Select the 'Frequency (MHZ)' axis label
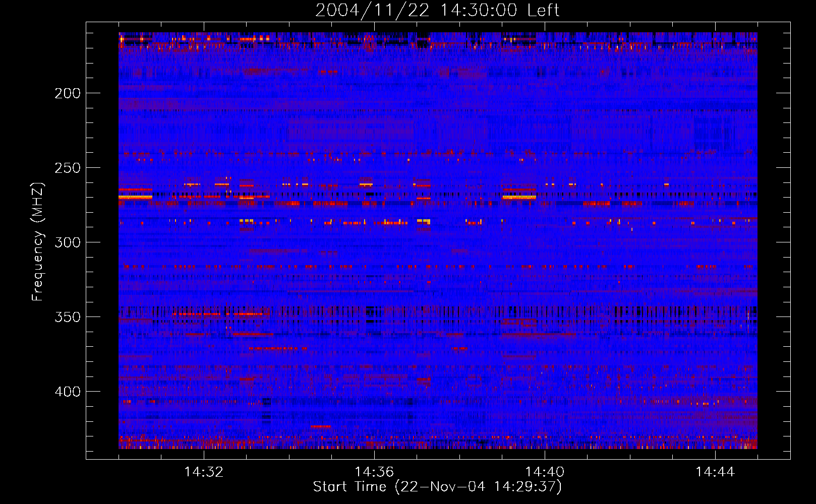This screenshot has height=504, width=816. point(38,241)
